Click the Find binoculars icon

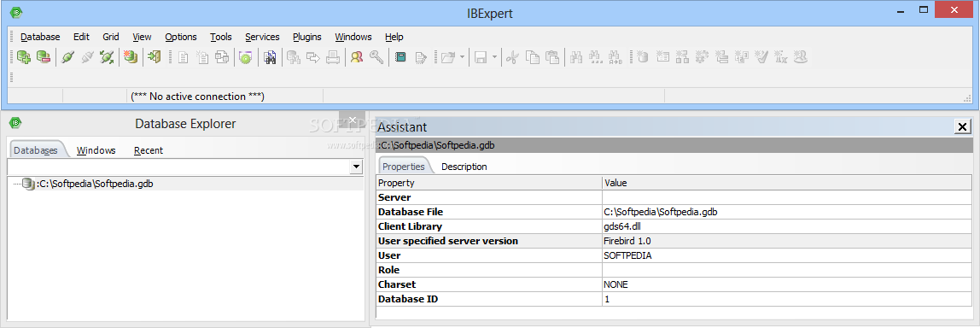[x=576, y=57]
